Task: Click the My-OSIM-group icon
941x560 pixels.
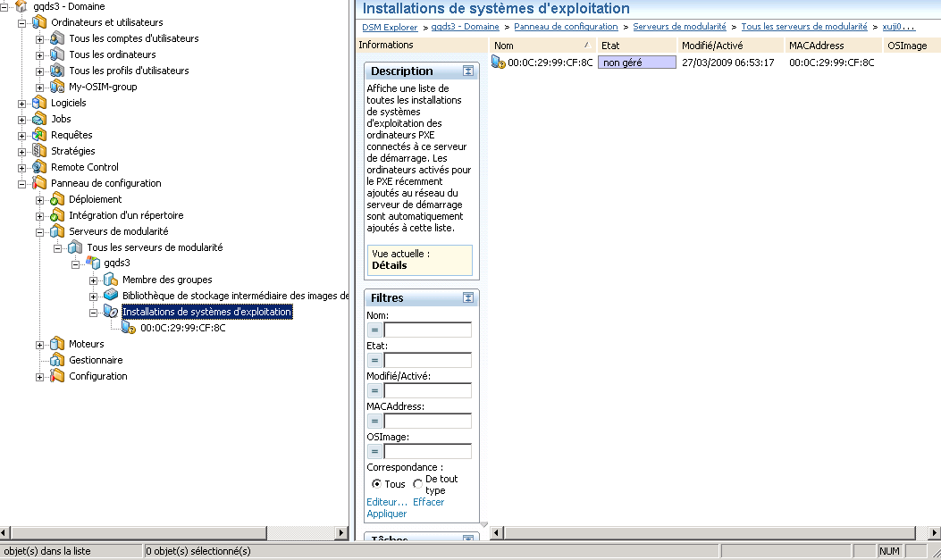Action: tap(57, 87)
